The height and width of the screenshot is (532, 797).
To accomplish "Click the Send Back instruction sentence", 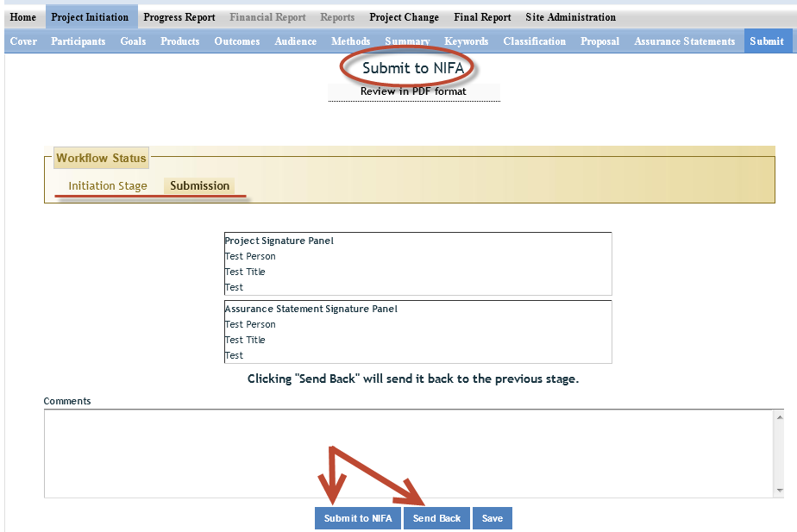I will tap(412, 379).
